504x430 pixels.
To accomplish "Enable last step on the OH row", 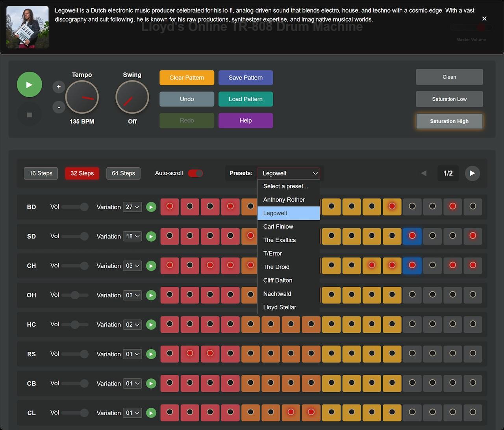I will [472, 295].
